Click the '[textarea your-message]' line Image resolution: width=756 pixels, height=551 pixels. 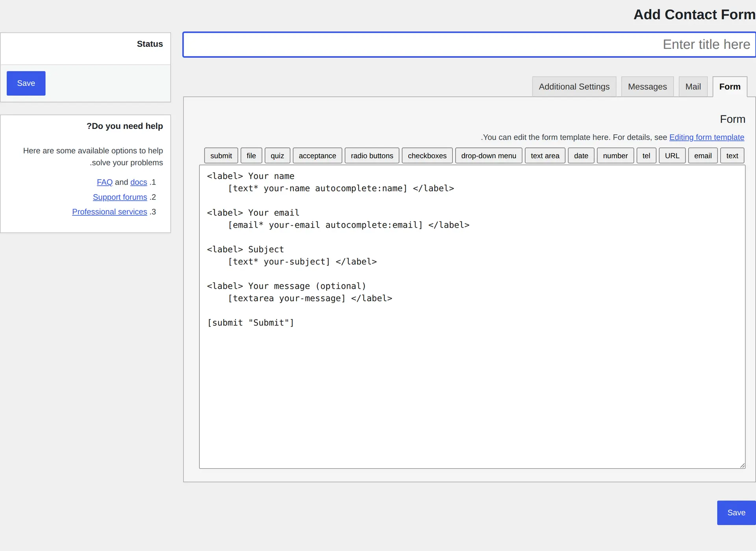tap(310, 298)
